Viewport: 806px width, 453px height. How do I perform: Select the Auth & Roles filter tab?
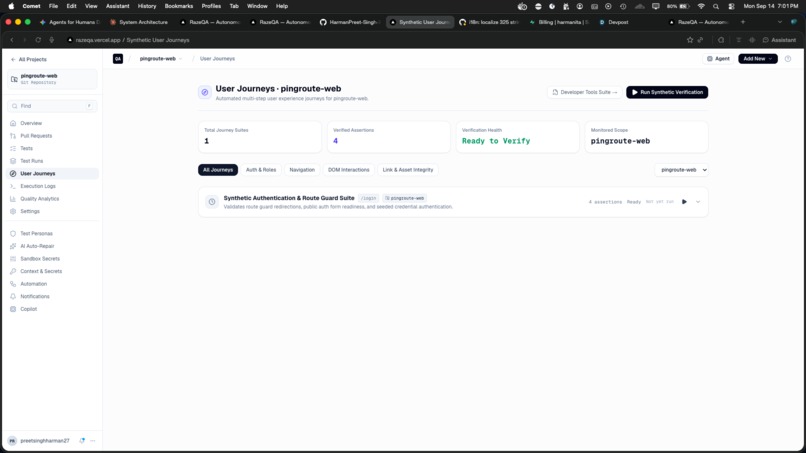pos(261,170)
